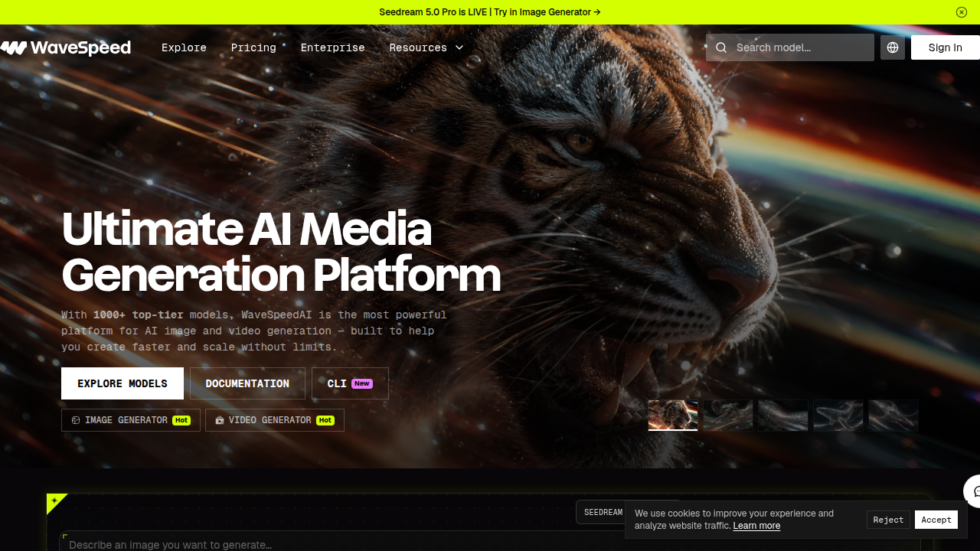The image size is (980, 551).
Task: Follow the Try in Image Generator link
Action: [547, 12]
